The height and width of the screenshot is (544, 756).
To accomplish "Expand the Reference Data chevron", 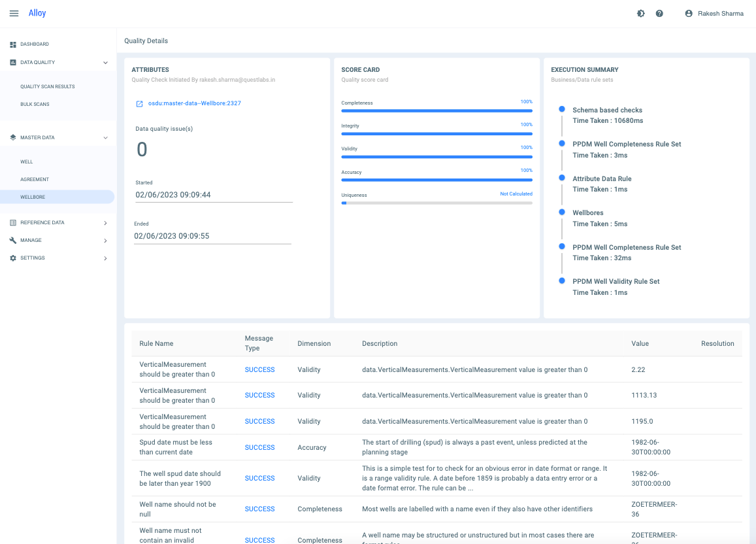I will coord(106,223).
